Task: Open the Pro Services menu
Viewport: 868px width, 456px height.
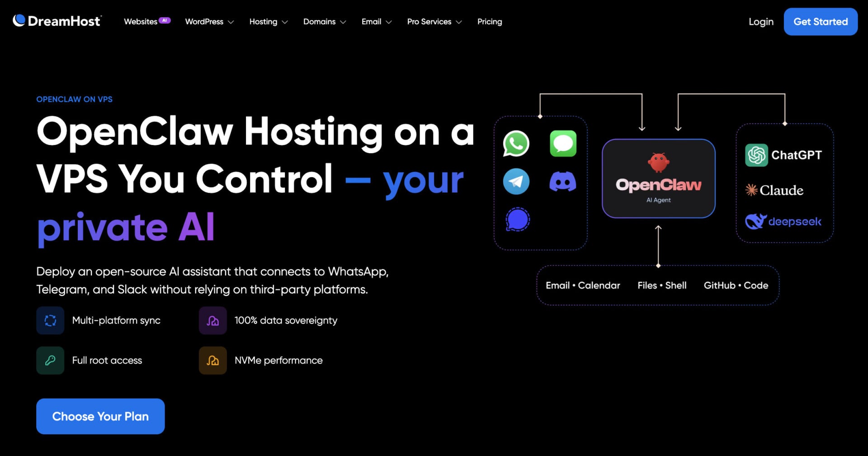Action: 429,22
